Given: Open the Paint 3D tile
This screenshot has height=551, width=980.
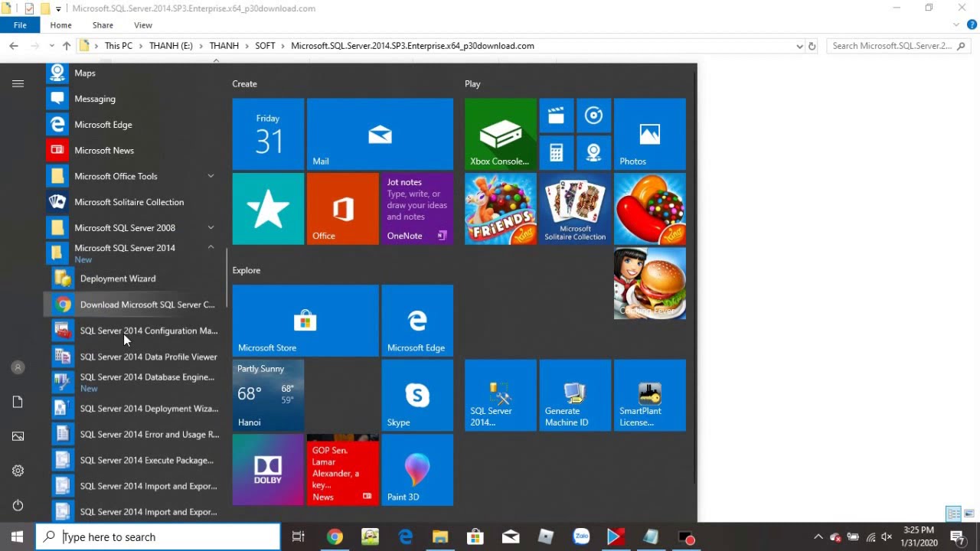Looking at the screenshot, I should [417, 470].
